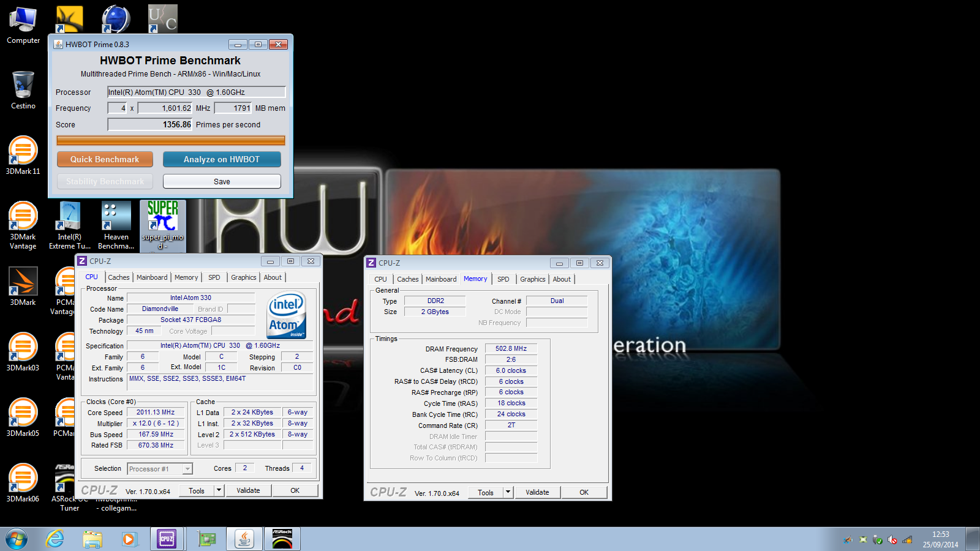
Task: Click the Score field showing 1356.86
Action: pos(150,124)
